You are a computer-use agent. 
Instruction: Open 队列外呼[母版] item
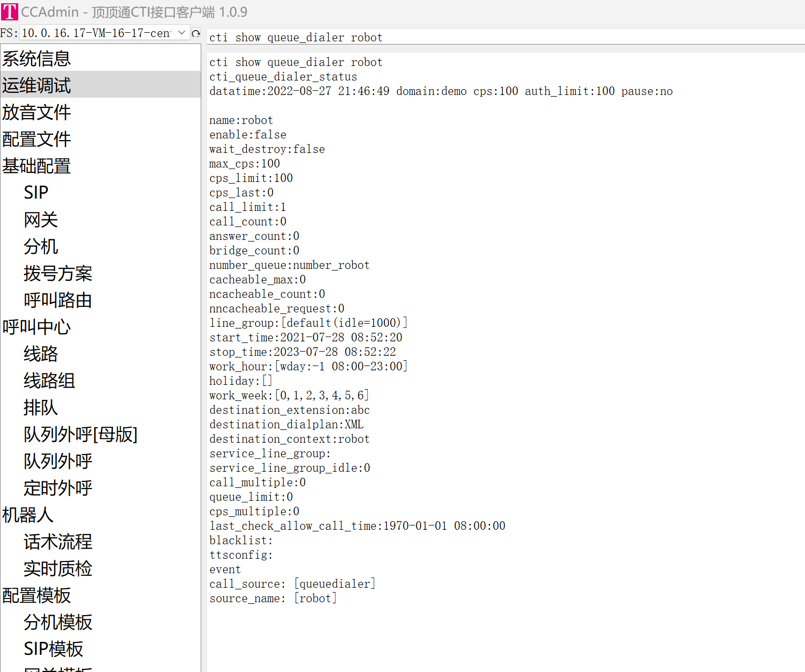click(x=80, y=434)
